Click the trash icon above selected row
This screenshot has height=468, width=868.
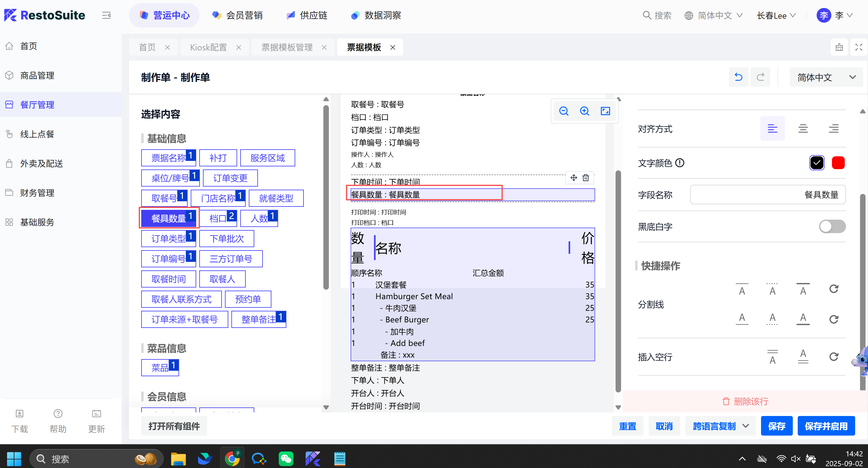(x=586, y=178)
